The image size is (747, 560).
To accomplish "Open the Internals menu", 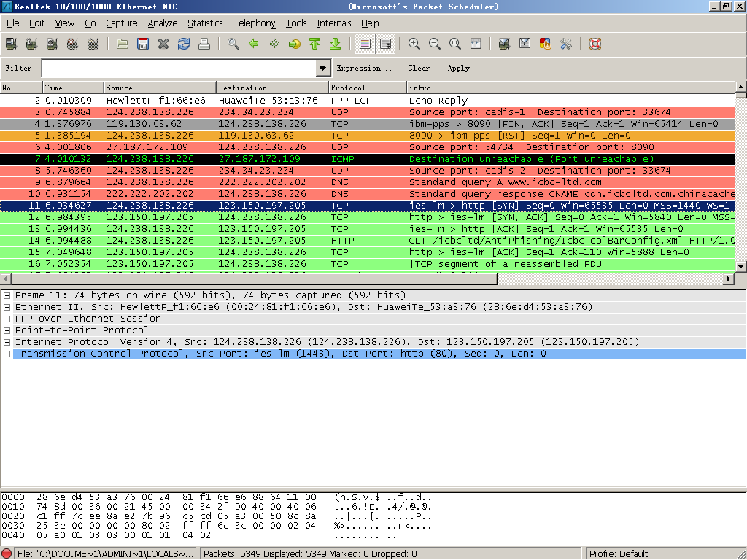I will coord(334,23).
